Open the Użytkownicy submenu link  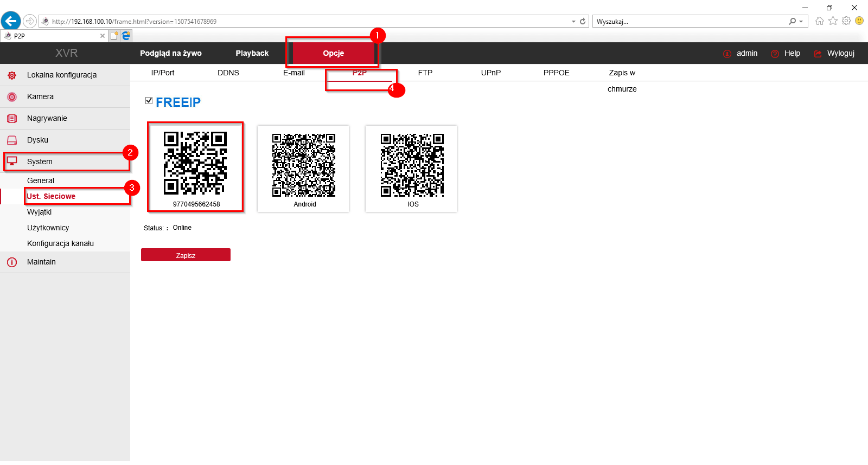pyautogui.click(x=48, y=228)
